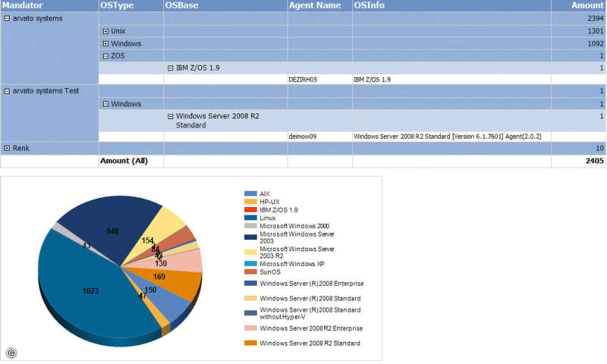Click the deimow09 agent name cell
This screenshot has height=364, width=607.
tap(320, 136)
